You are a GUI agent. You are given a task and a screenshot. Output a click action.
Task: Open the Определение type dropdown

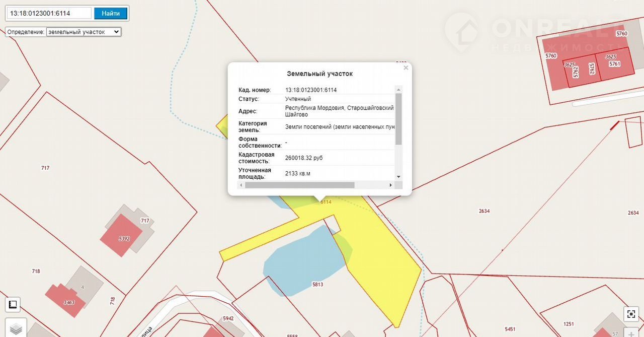tap(84, 32)
